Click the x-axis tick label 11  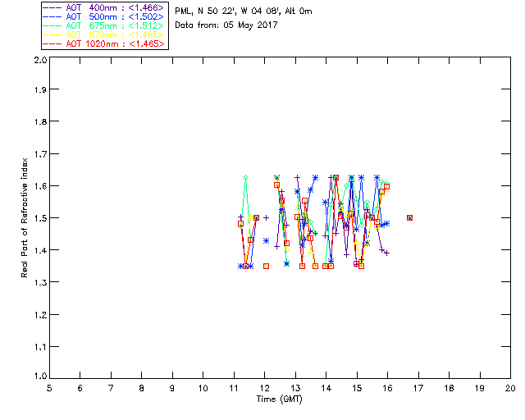[x=234, y=388]
